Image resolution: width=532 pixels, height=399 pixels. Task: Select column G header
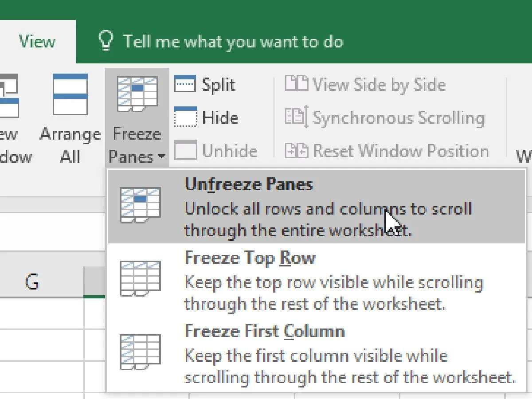pyautogui.click(x=32, y=282)
